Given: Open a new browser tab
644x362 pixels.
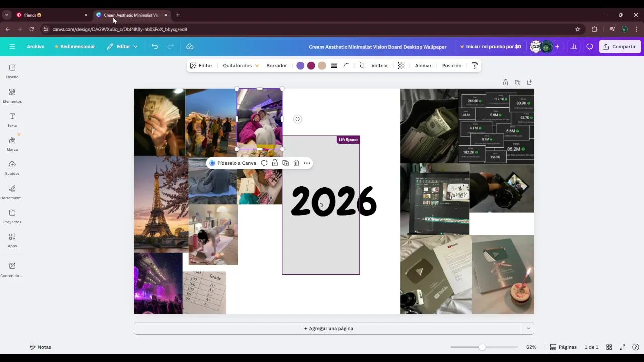Looking at the screenshot, I should coord(178,15).
